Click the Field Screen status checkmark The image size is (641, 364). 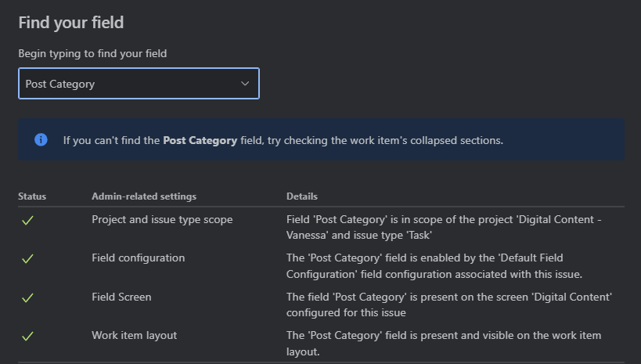pos(27,297)
